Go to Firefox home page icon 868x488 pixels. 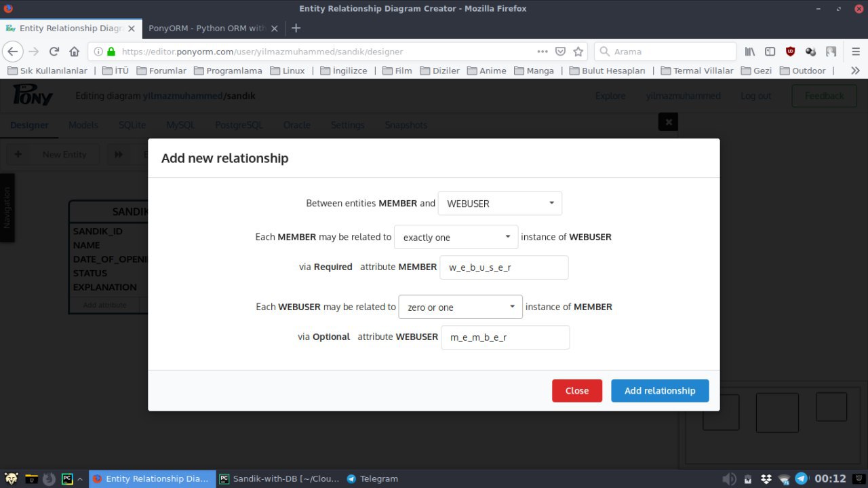click(x=75, y=52)
